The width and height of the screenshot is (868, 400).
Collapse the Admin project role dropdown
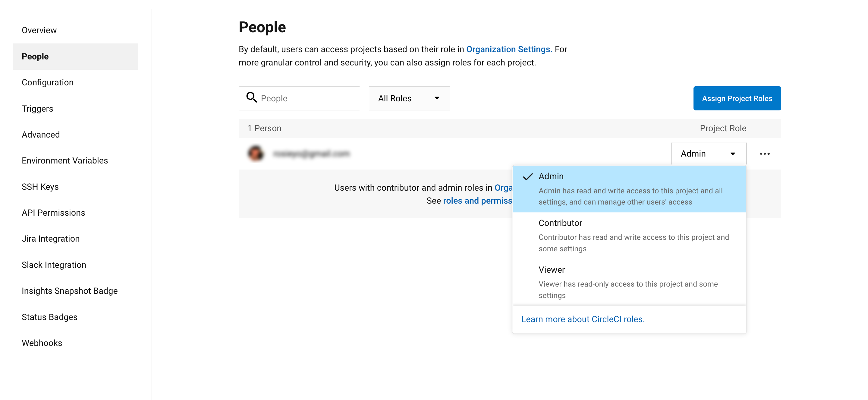pos(709,154)
